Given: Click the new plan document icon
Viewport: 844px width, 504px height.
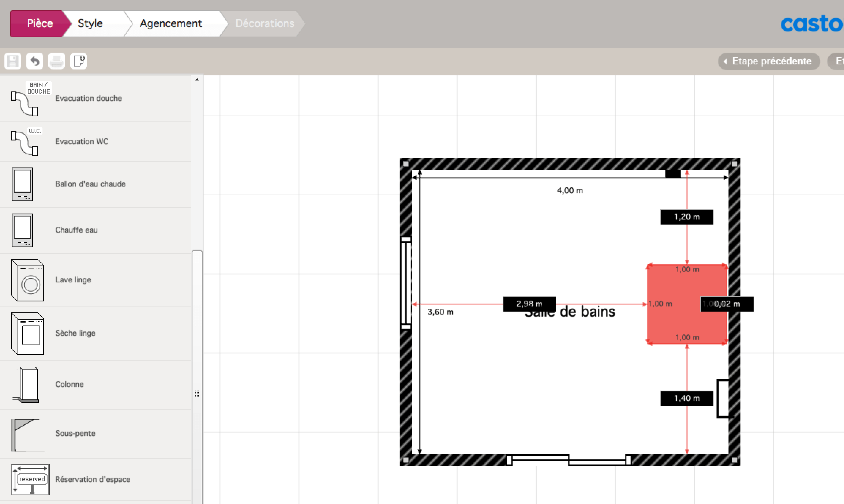Looking at the screenshot, I should pyautogui.click(x=79, y=61).
